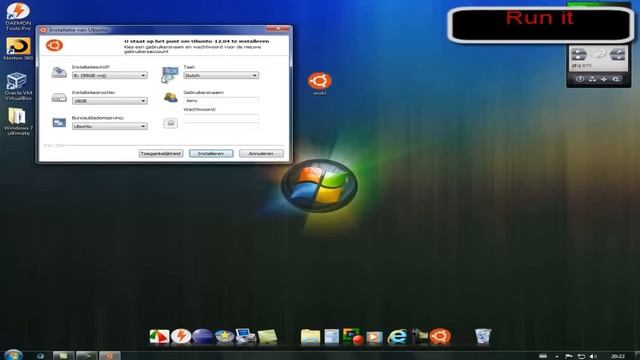Click the Action Center flag tray icon

point(569,356)
